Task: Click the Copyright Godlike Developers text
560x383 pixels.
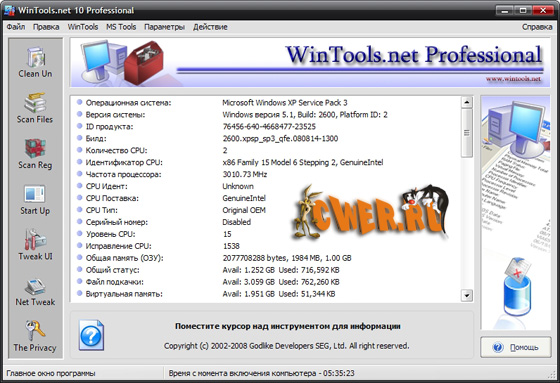Action: (x=286, y=346)
